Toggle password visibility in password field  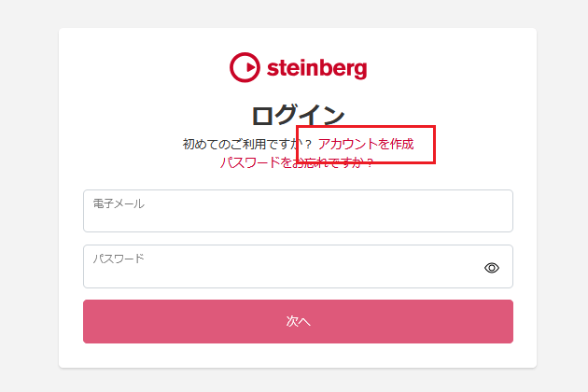tap(492, 268)
